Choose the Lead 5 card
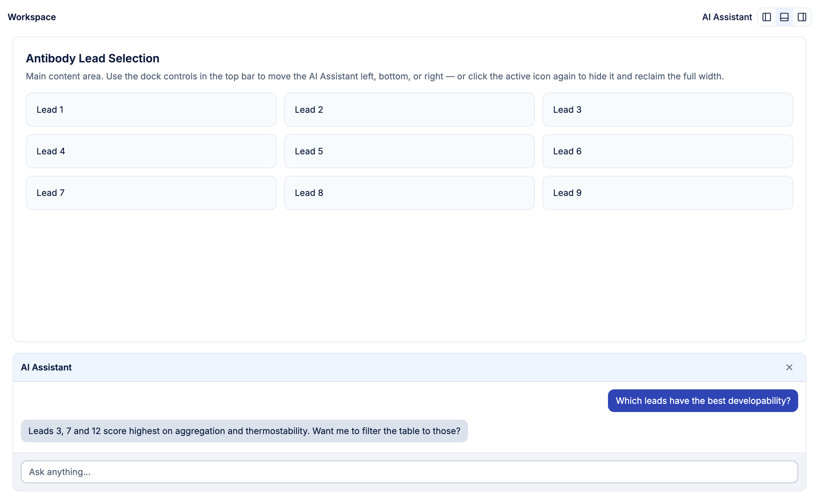 pyautogui.click(x=409, y=151)
